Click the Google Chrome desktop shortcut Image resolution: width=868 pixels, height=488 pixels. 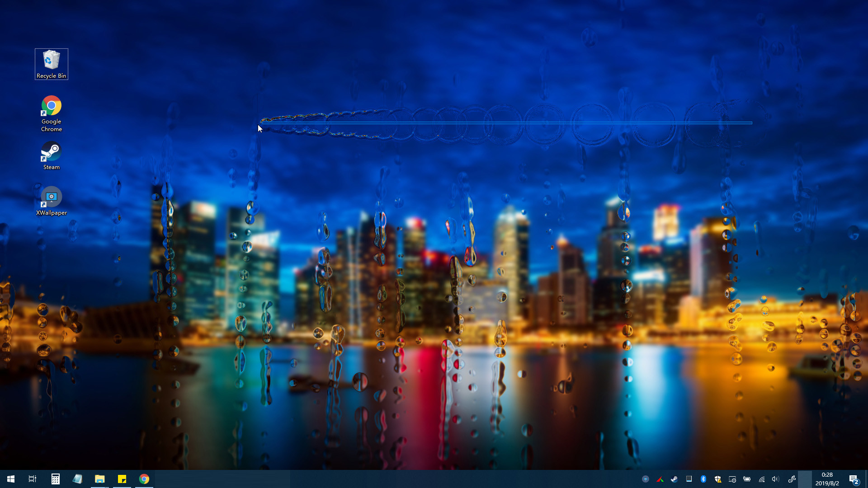pyautogui.click(x=51, y=113)
